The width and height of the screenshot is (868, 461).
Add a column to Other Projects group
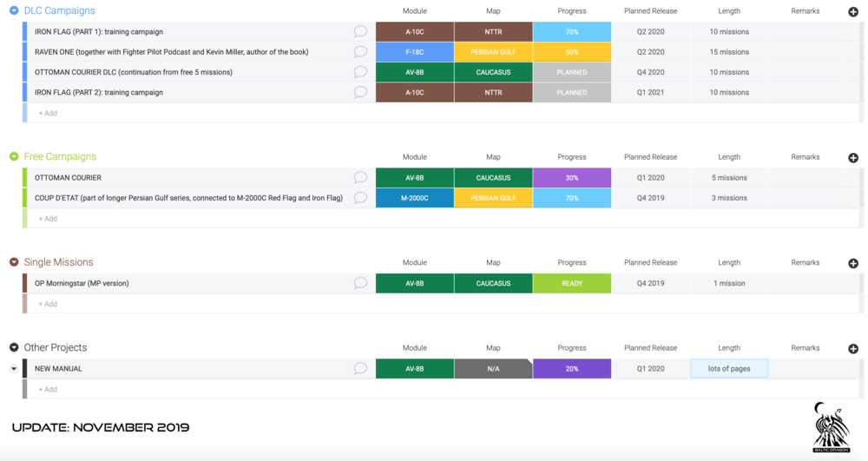click(x=853, y=349)
